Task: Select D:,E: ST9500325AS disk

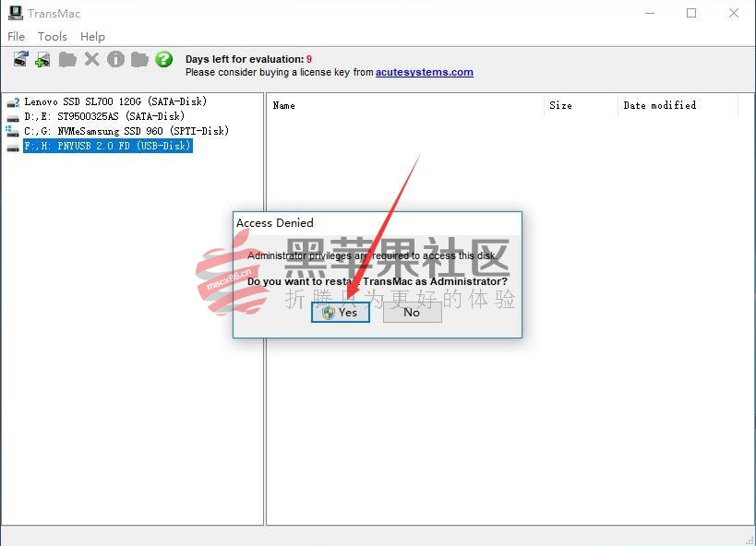Action: pyautogui.click(x=104, y=116)
